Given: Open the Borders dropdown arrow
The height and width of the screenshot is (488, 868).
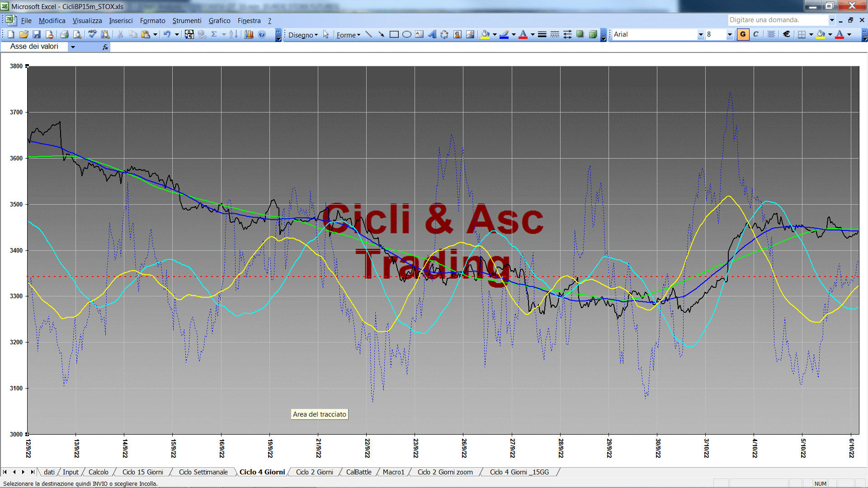Looking at the screenshot, I should [811, 34].
